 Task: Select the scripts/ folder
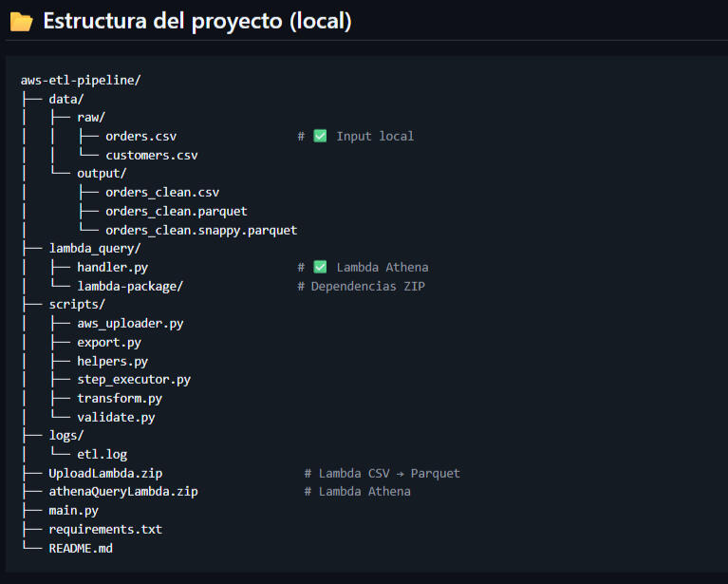(77, 305)
